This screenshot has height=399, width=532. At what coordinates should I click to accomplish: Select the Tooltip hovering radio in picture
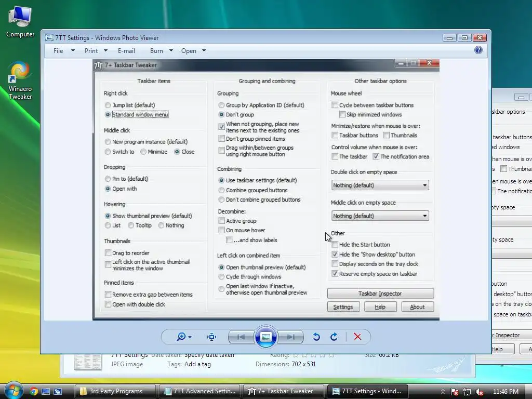tap(131, 225)
